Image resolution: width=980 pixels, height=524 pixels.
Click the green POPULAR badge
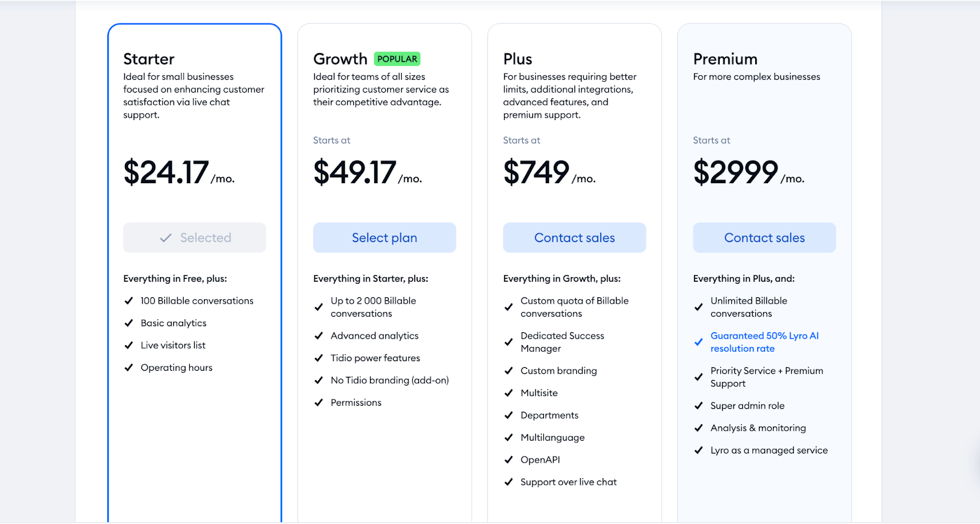point(397,59)
